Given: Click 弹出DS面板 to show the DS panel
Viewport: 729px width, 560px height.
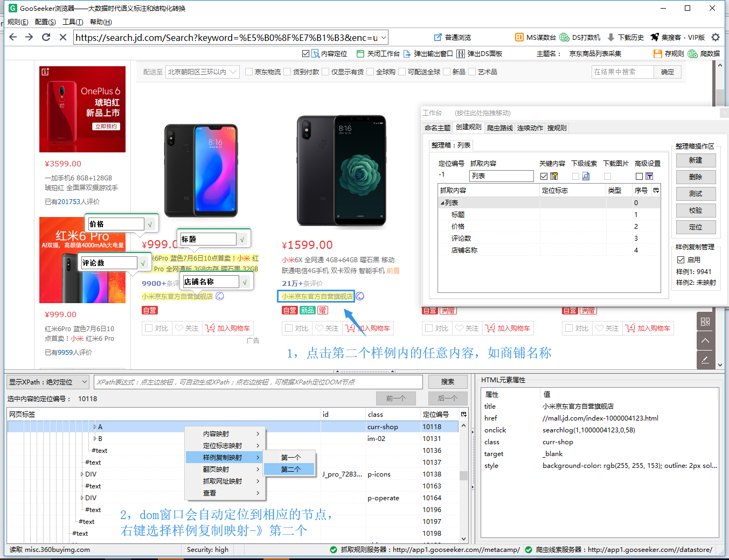Looking at the screenshot, I should click(480, 53).
